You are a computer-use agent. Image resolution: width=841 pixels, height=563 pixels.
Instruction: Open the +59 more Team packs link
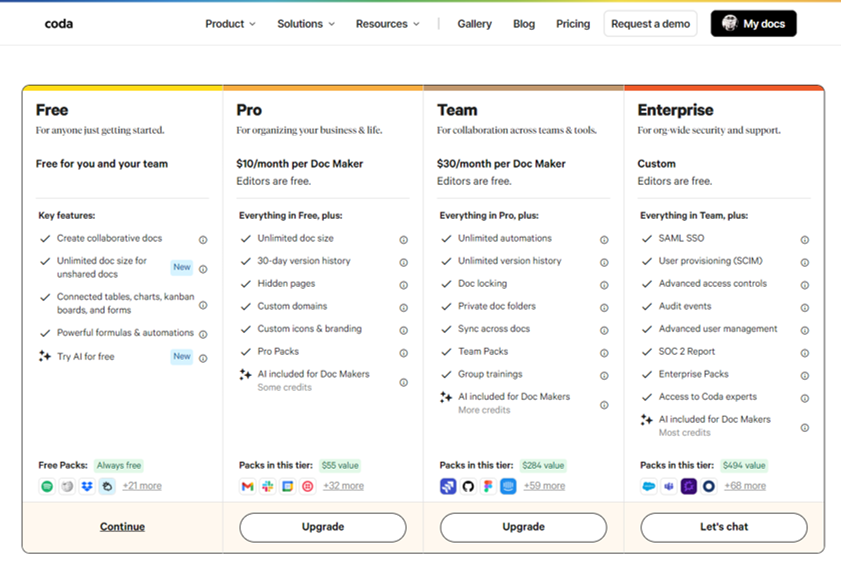tap(544, 486)
